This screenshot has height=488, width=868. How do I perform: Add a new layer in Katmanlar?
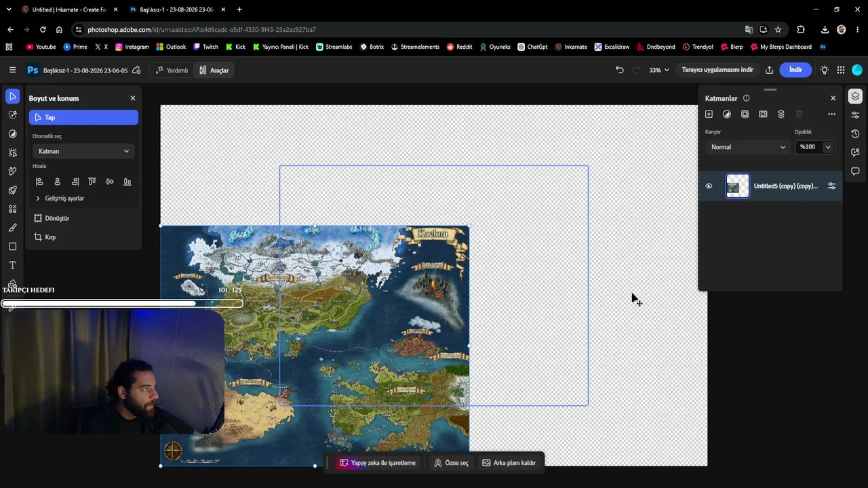tap(709, 114)
